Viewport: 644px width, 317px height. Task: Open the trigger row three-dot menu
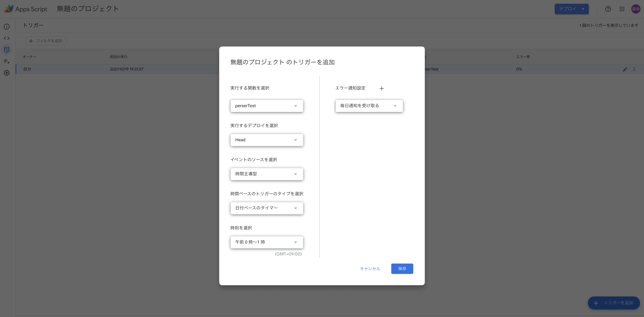point(634,69)
